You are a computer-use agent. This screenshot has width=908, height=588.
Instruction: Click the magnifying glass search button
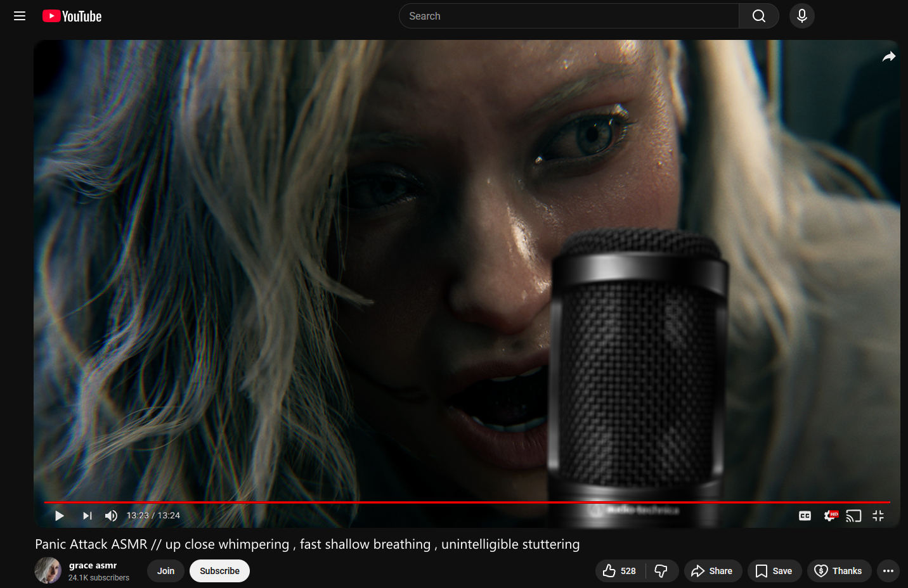(759, 16)
